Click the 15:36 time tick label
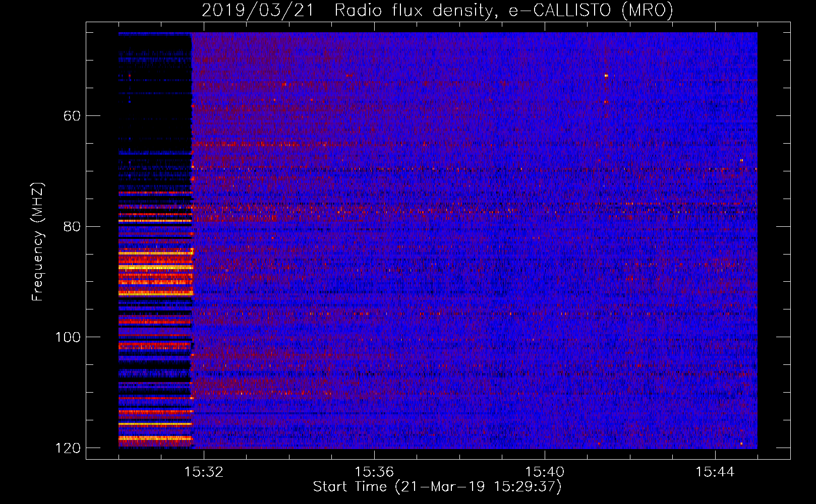 pyautogui.click(x=374, y=472)
